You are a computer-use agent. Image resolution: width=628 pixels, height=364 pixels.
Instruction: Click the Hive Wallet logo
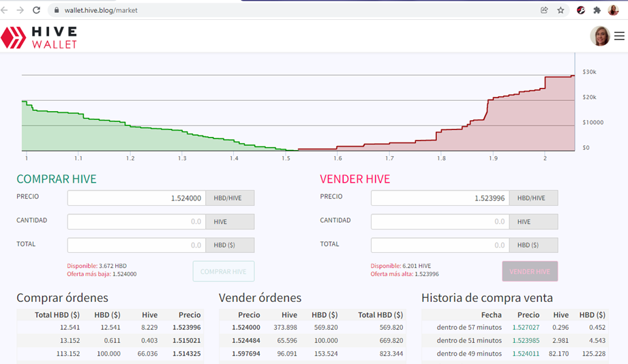coord(39,37)
